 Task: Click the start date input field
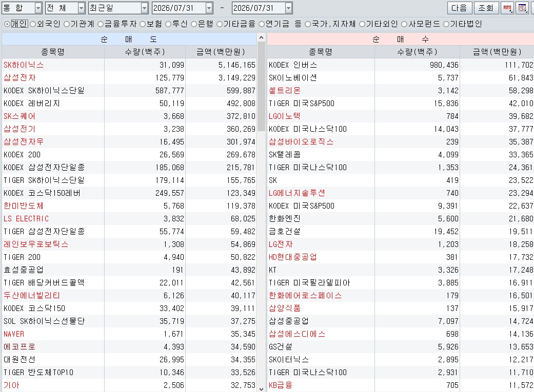(179, 8)
